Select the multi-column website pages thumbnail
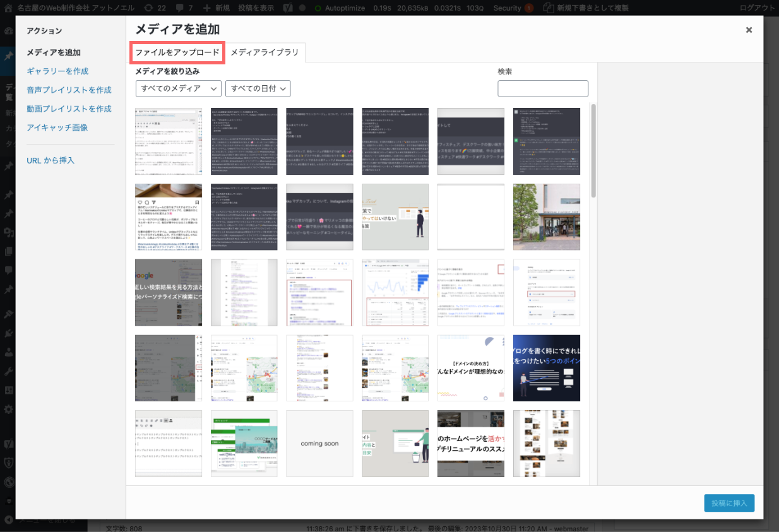The image size is (779, 532). pos(547,444)
